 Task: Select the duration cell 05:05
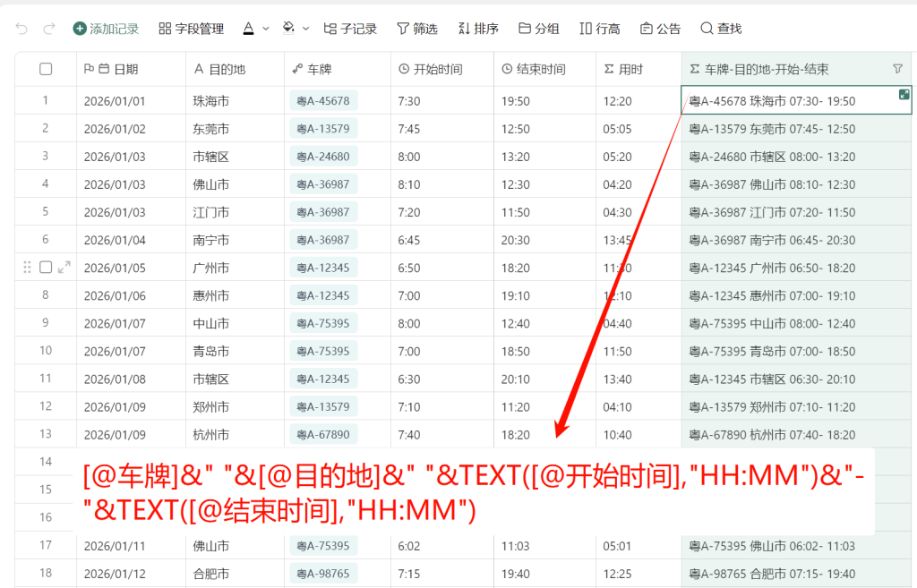tap(638, 129)
